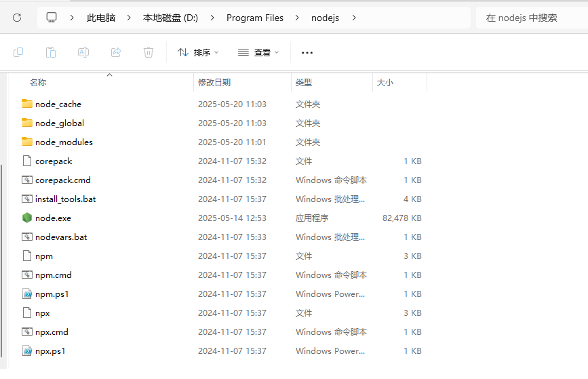Select the node_global folder icon

click(27, 123)
